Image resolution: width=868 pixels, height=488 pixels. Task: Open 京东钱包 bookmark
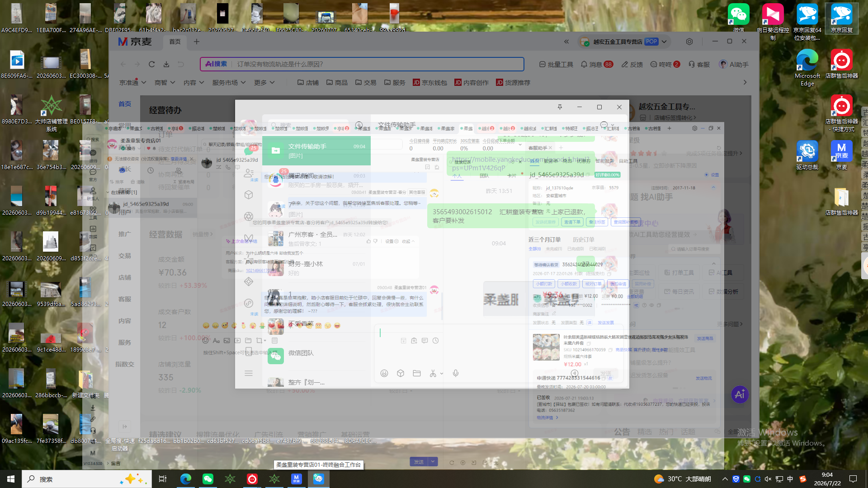point(430,83)
